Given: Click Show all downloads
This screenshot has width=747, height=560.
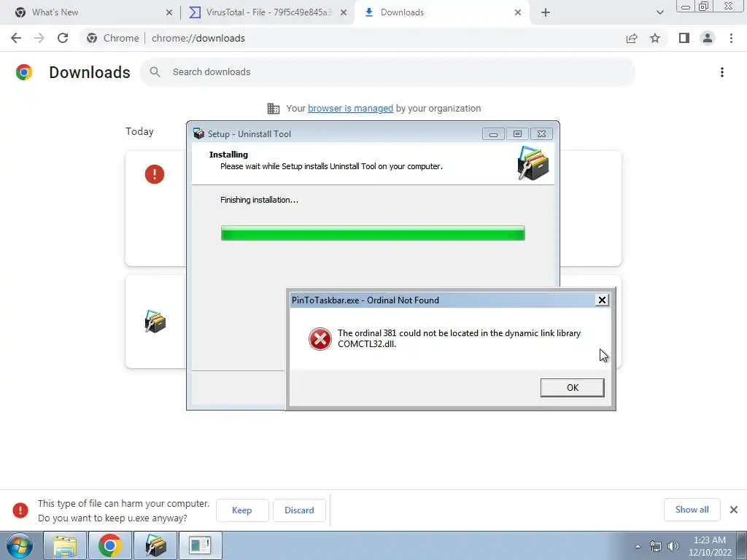Looking at the screenshot, I should [692, 510].
